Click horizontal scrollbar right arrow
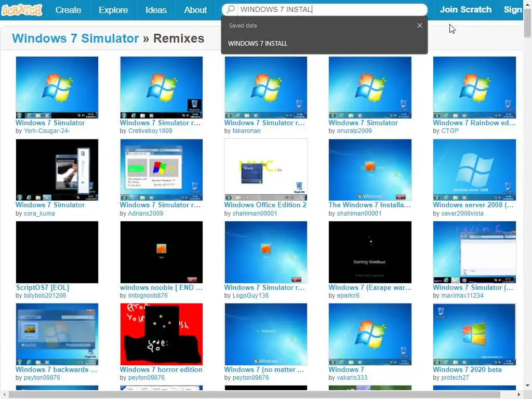532x399 pixels. (x=520, y=395)
